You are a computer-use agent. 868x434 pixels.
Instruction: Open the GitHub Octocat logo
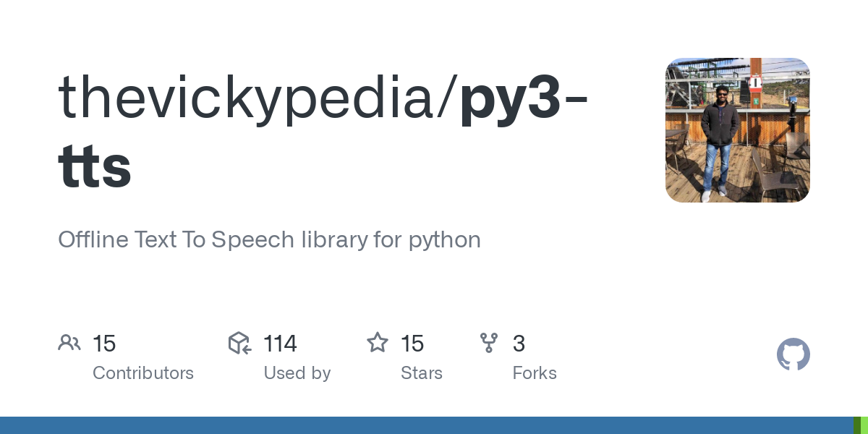point(793,354)
